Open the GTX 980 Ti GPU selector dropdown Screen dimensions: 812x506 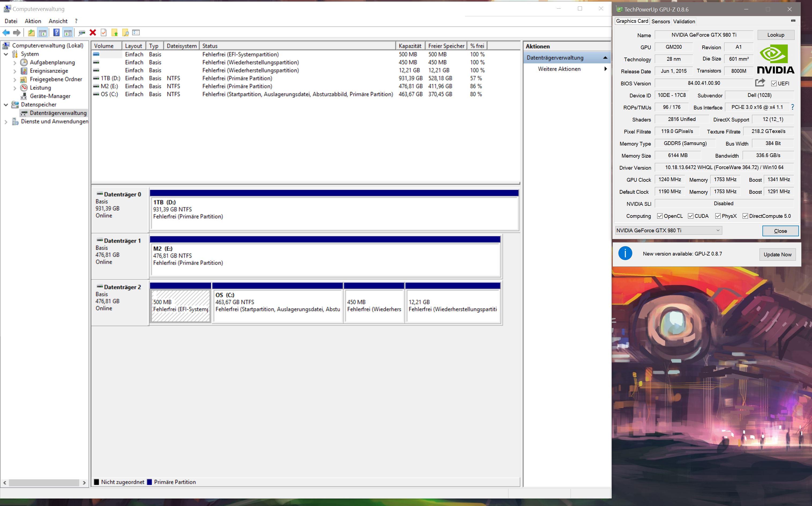[x=668, y=230]
